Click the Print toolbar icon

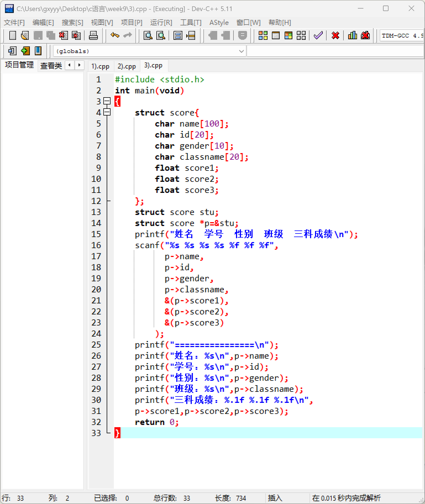[x=93, y=35]
